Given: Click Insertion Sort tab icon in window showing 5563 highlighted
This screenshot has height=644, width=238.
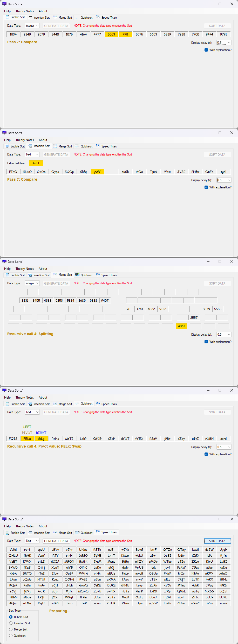Looking at the screenshot, I should pyautogui.click(x=30, y=18).
